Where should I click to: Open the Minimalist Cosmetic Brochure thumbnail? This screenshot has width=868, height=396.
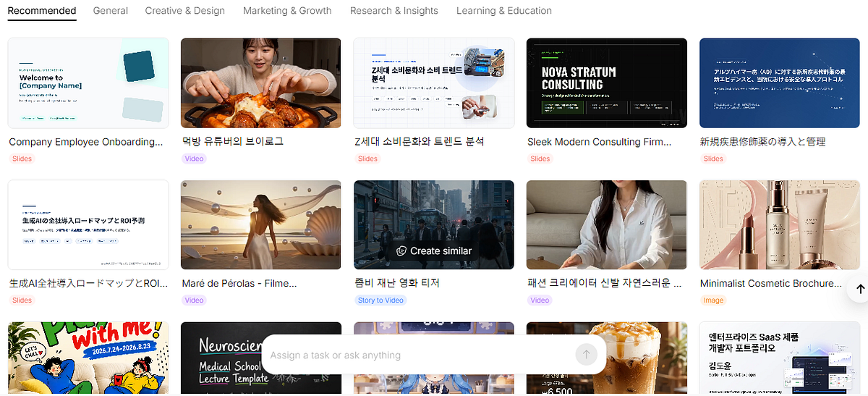[x=780, y=225]
